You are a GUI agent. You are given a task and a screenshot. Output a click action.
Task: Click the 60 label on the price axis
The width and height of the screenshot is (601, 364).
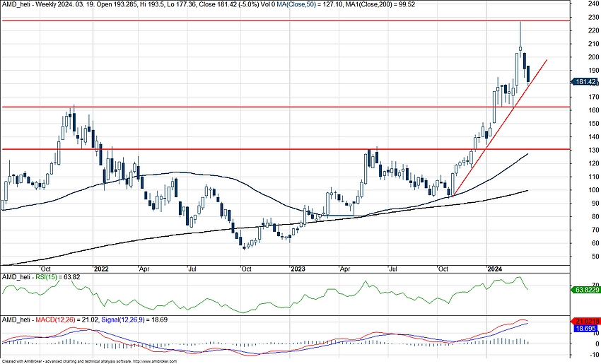[596, 243]
